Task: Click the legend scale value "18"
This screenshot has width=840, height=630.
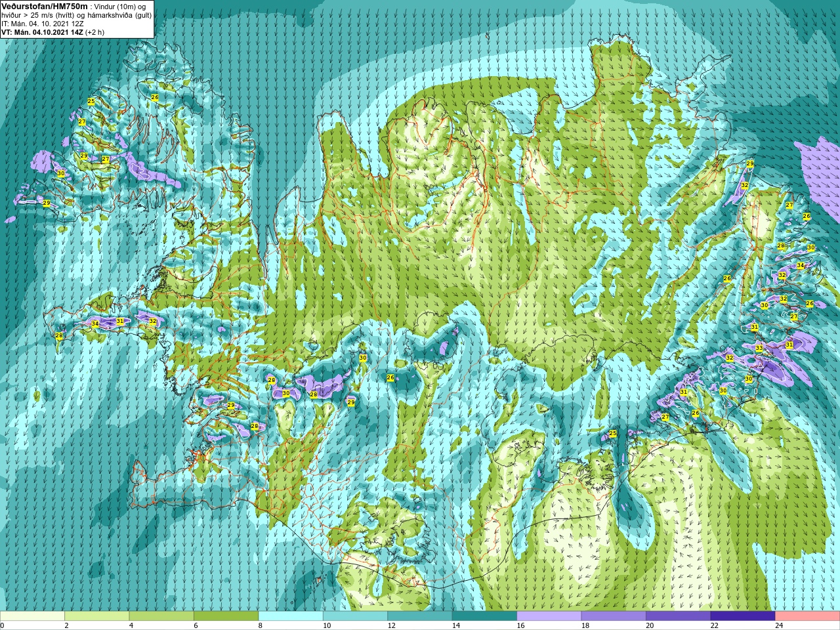Action: [585, 625]
